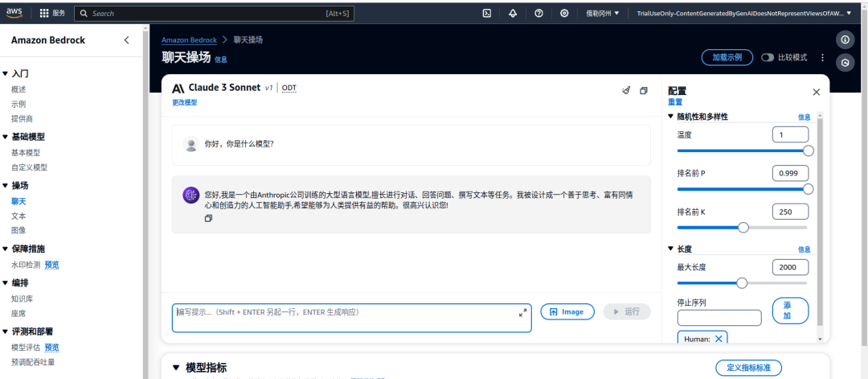
Task: Click the clear chat broom icon
Action: tap(626, 91)
